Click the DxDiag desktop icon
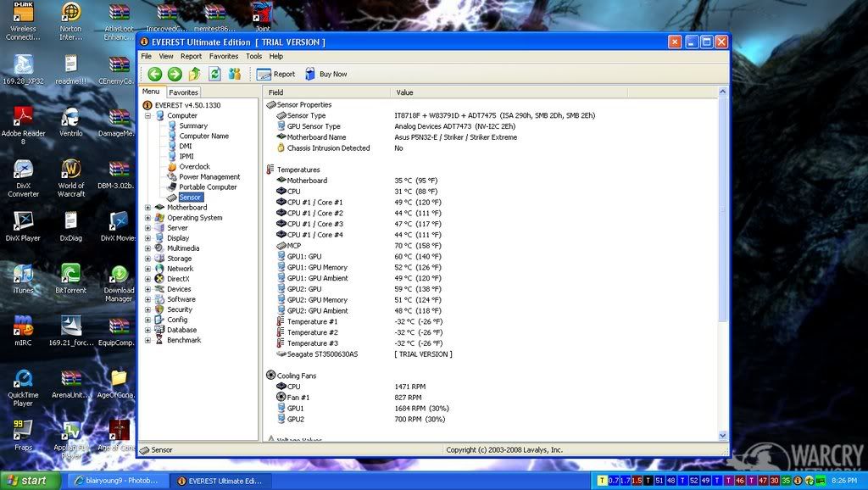Screen dimensions: 868x490 pyautogui.click(x=71, y=227)
